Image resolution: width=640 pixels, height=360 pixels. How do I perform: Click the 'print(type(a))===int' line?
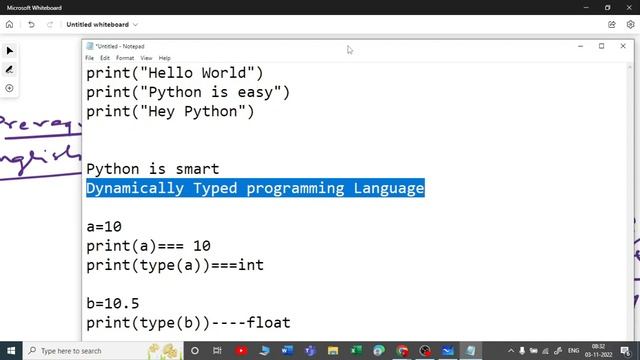(x=175, y=265)
